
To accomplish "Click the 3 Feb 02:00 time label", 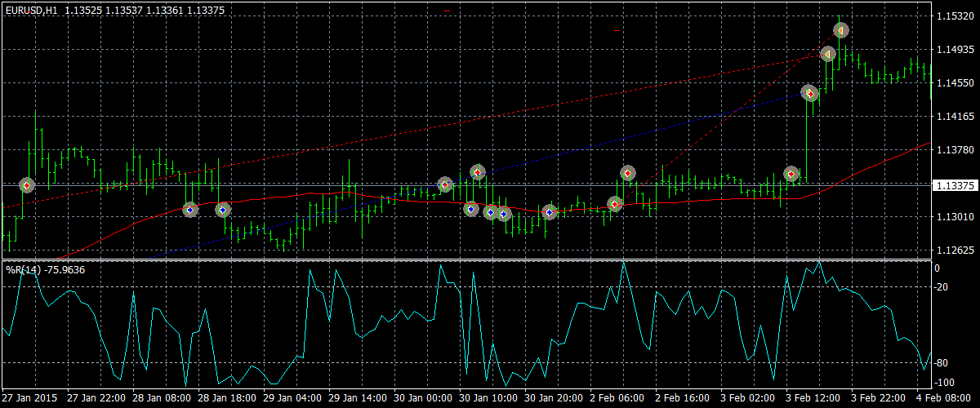I will pyautogui.click(x=747, y=398).
